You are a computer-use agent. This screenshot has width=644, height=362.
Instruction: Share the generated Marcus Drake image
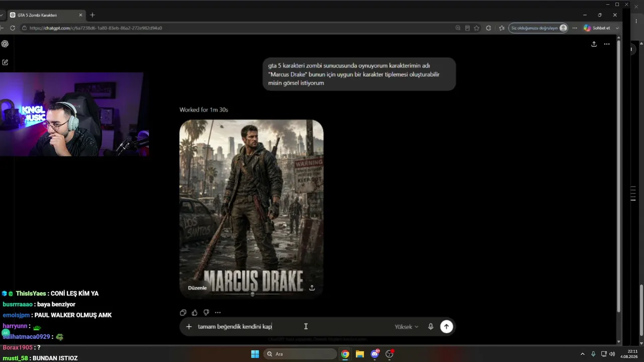312,288
